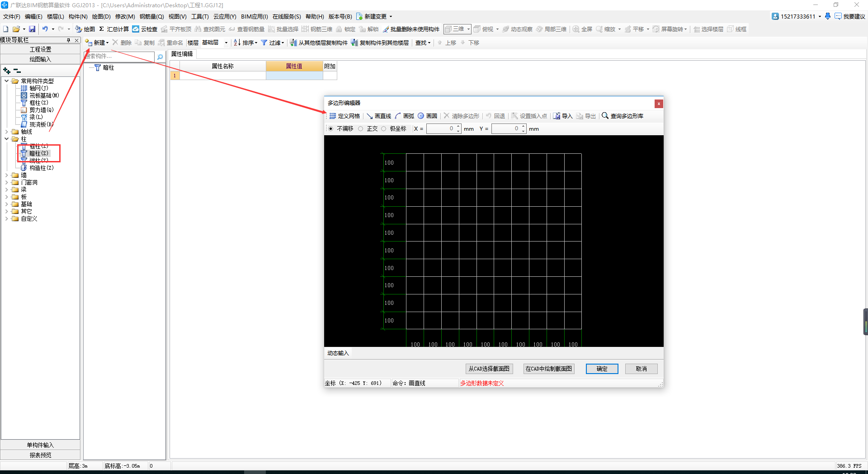Click the 确定 button
868x474 pixels.
pos(602,369)
